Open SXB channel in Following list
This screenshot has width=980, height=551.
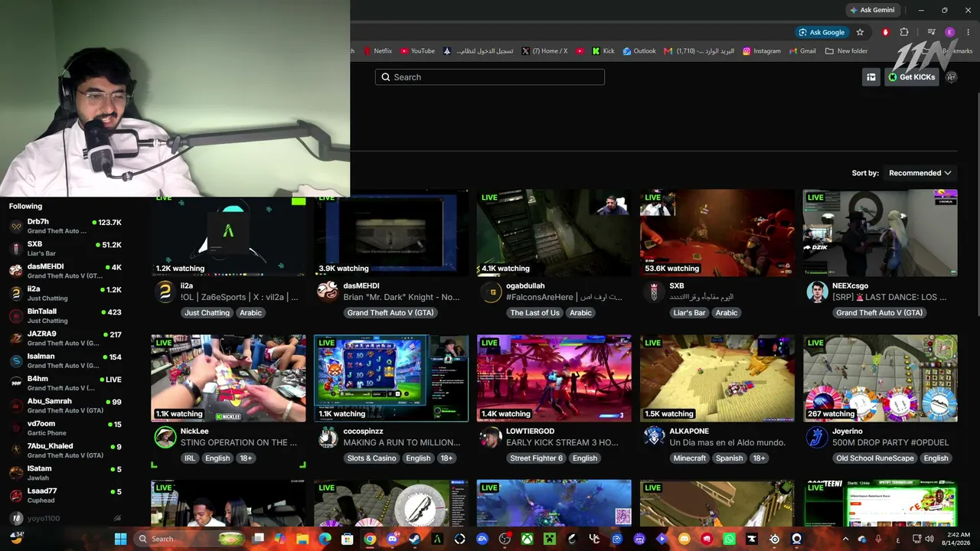(x=65, y=249)
